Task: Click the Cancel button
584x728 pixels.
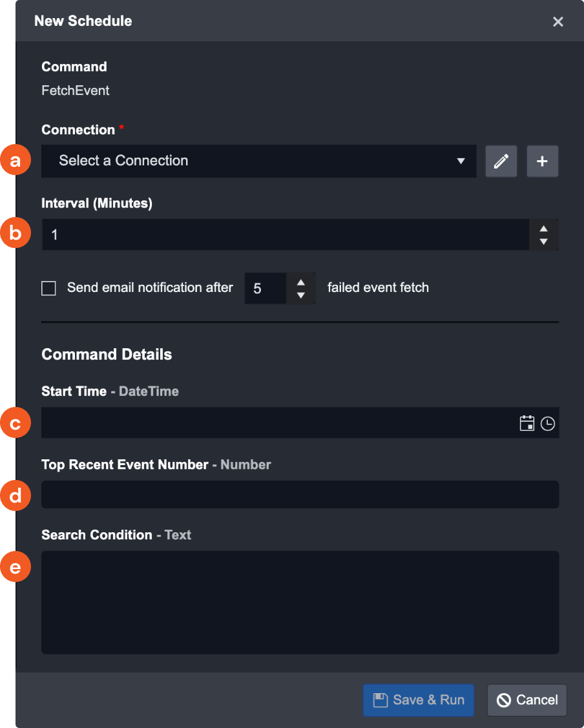Action: 527,700
